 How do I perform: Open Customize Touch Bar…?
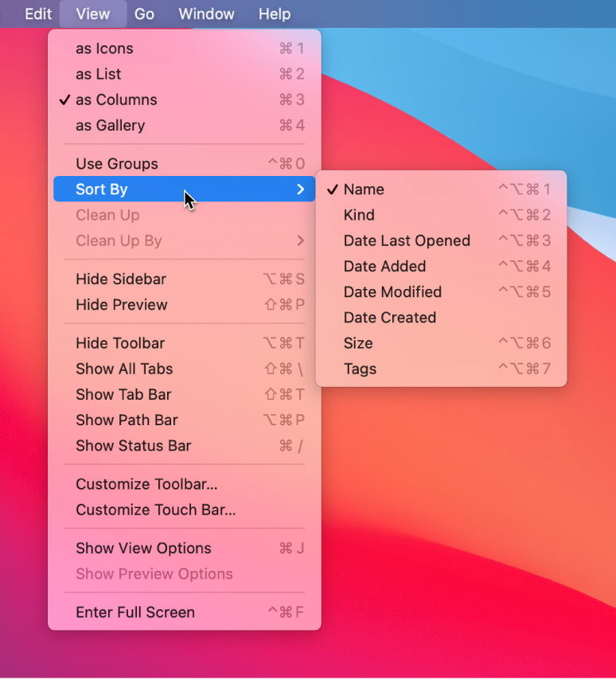tap(184, 510)
